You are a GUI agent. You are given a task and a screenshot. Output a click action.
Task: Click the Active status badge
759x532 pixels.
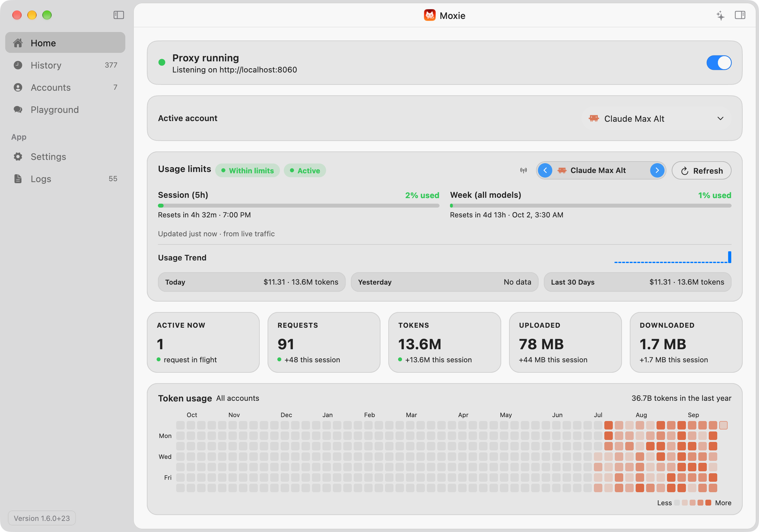tap(304, 171)
